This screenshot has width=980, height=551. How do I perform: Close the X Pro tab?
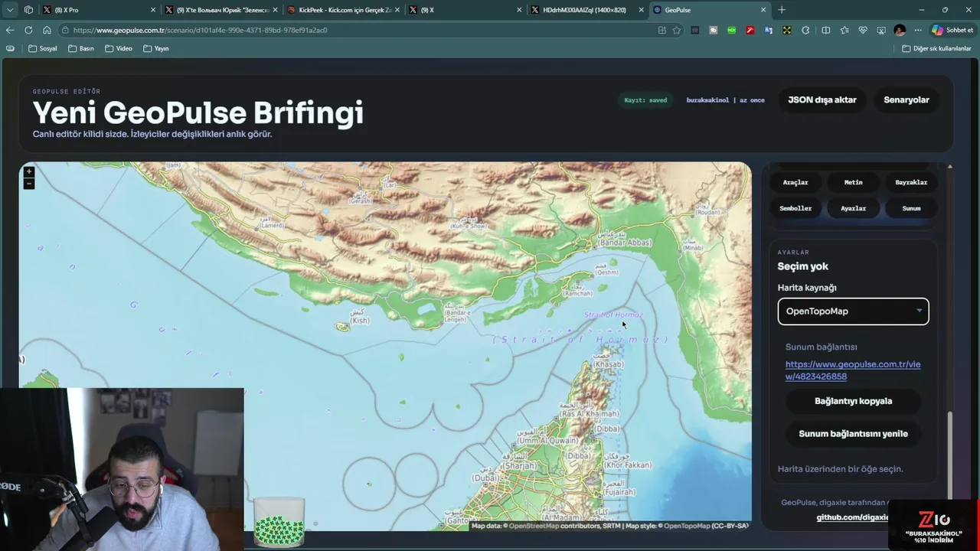[152, 10]
